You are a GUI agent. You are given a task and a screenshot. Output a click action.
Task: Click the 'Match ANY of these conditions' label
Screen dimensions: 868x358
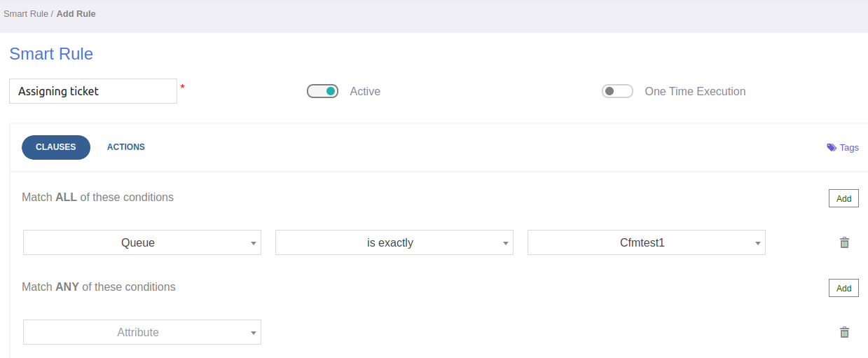[99, 287]
